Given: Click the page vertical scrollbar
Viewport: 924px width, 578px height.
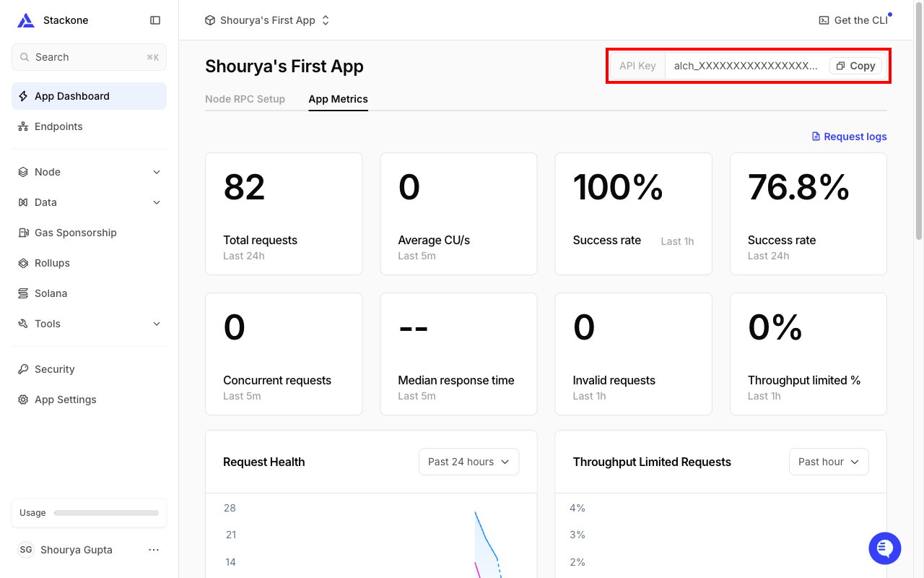Looking at the screenshot, I should pyautogui.click(x=919, y=121).
